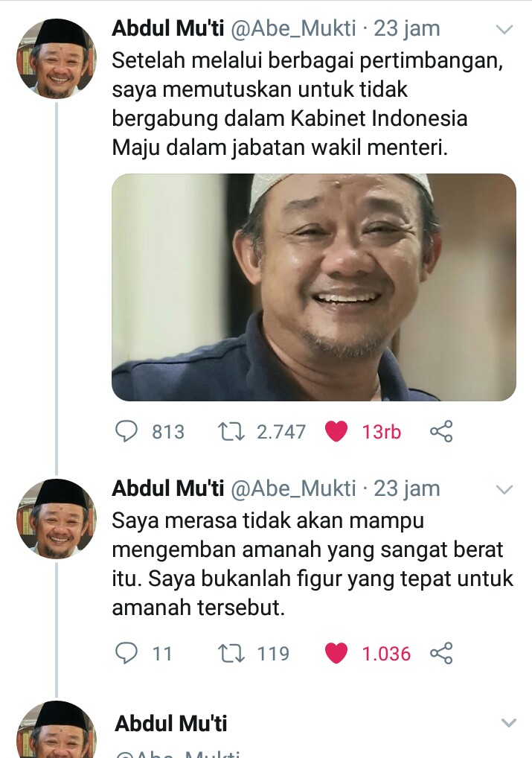Retweet the tweet with 2.747 retweets
Image resolution: width=532 pixels, height=758 pixels.
231,431
